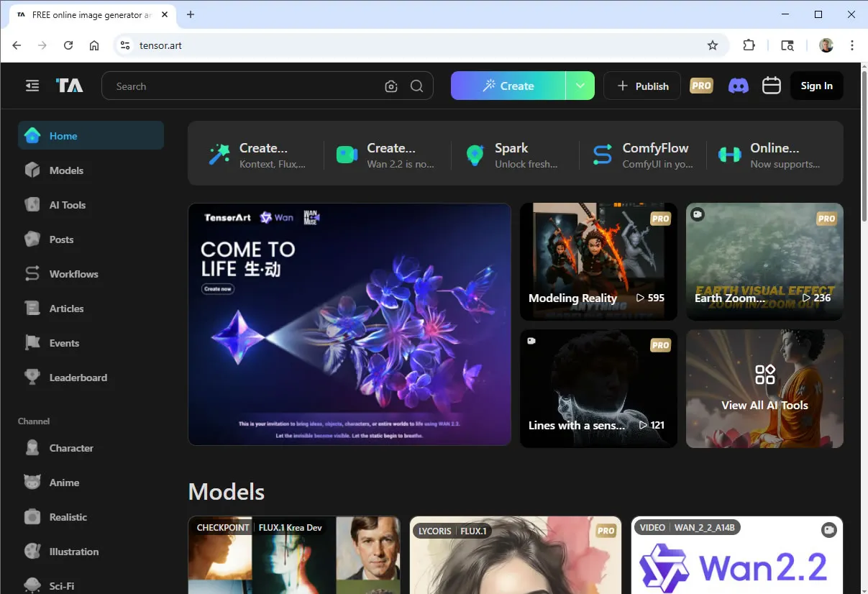
Task: Click the Events flag icon
Action: click(x=32, y=343)
